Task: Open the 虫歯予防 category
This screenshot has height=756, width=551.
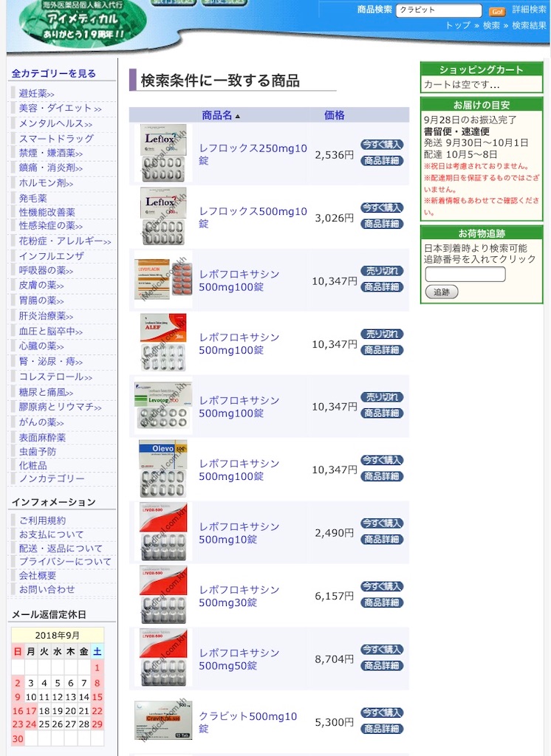Action: [37, 452]
